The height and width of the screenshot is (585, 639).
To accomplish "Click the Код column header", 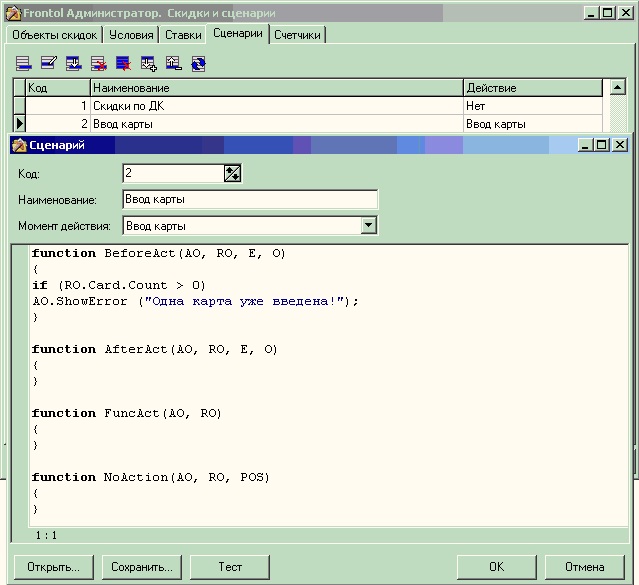I will coord(58,88).
